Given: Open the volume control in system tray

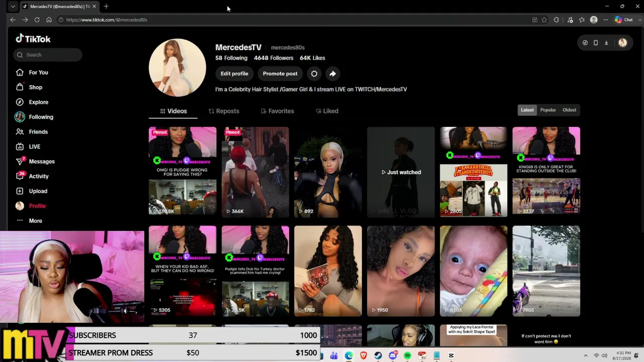Looking at the screenshot, I should coord(604,356).
